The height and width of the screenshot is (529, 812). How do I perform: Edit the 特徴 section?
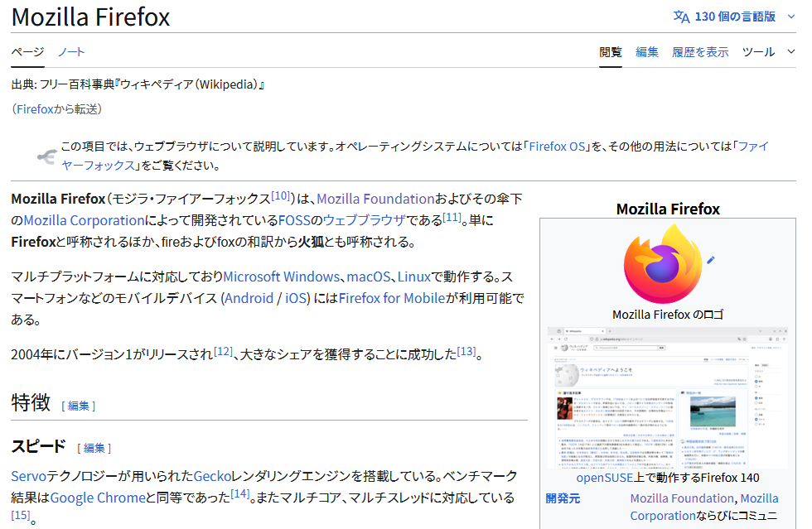point(79,406)
